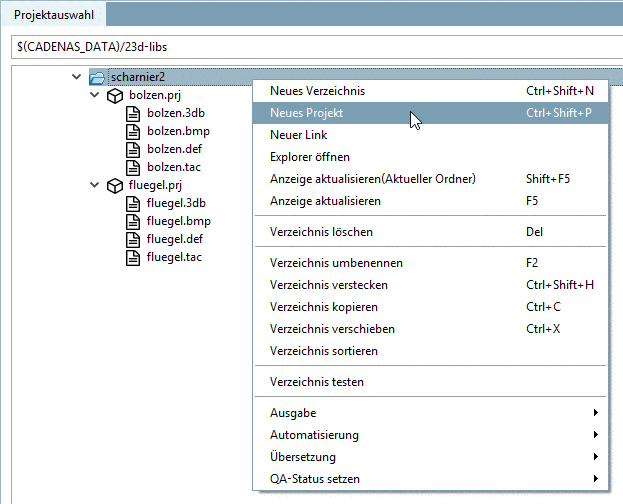Click the fluegel.prj project cube icon
623x504 pixels.
(115, 186)
